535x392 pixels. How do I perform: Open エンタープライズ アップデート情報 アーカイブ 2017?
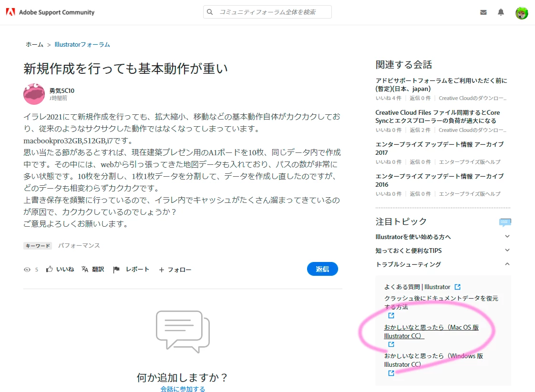click(x=440, y=148)
